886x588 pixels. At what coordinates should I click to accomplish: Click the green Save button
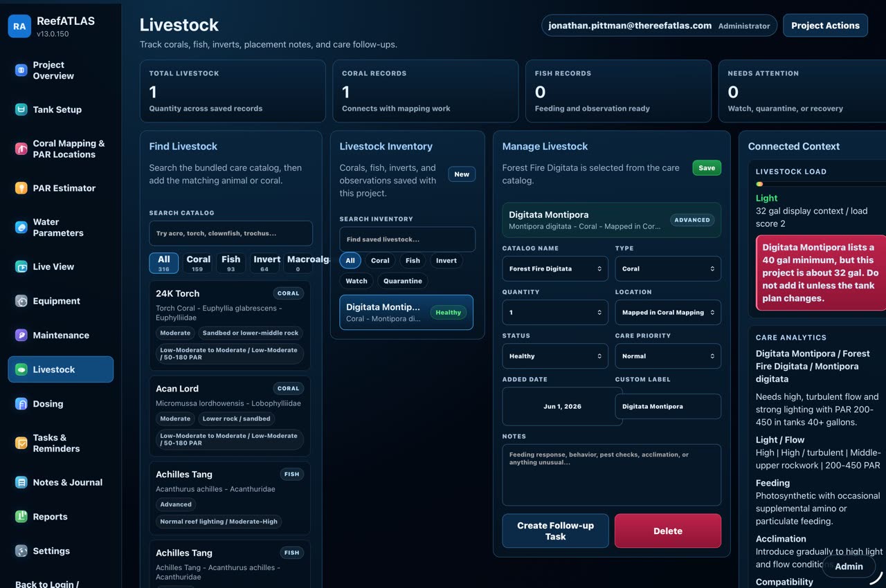click(x=707, y=168)
